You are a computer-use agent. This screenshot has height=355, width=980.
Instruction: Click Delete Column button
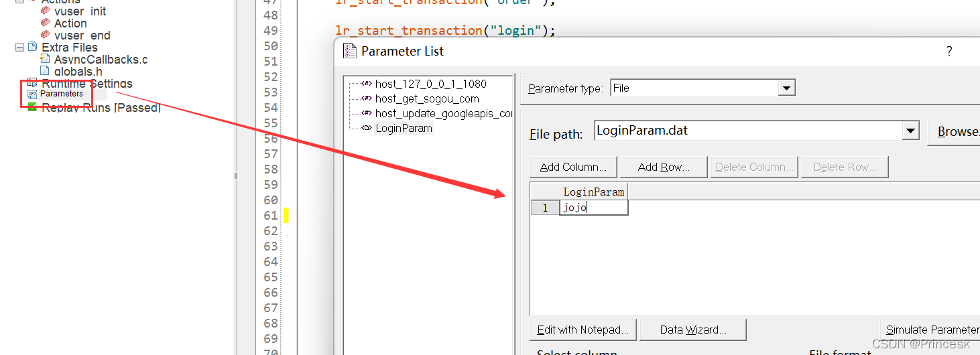pos(754,167)
